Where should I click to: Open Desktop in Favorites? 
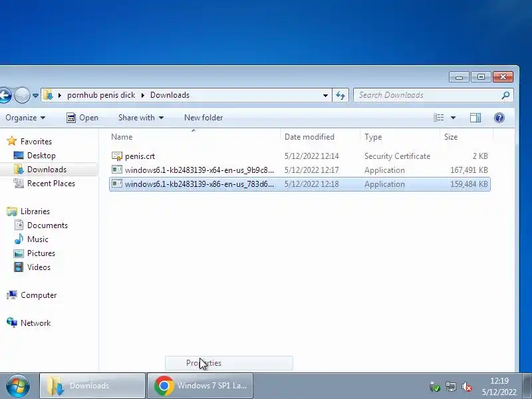coord(41,156)
